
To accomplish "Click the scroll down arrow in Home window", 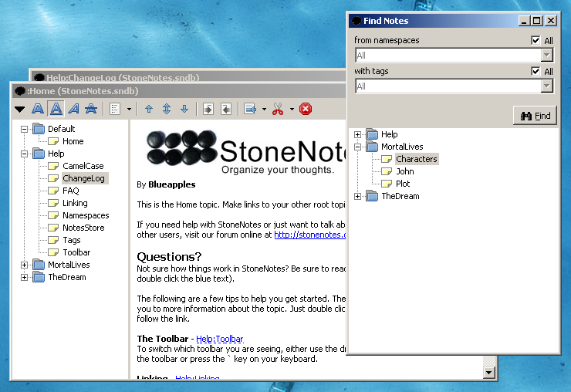I will [489, 373].
